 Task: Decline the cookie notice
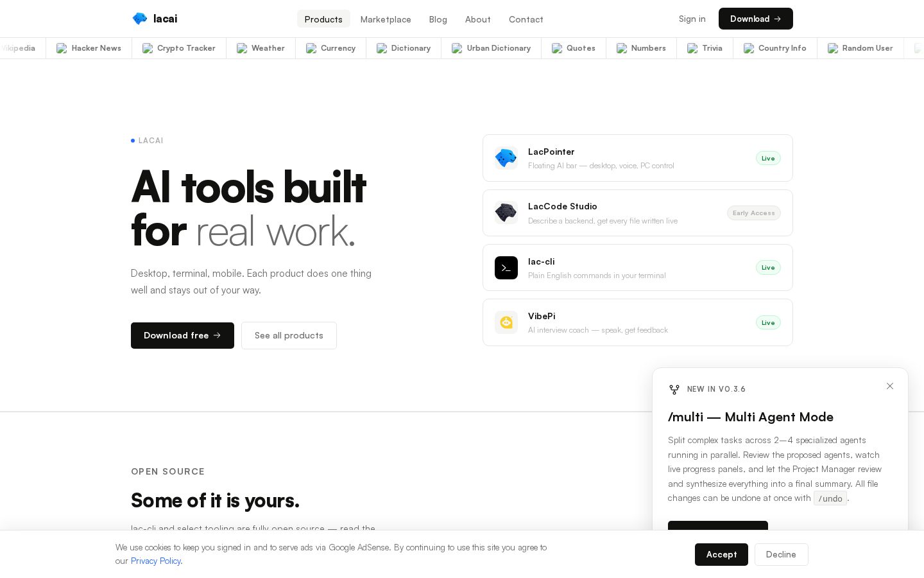tap(781, 554)
